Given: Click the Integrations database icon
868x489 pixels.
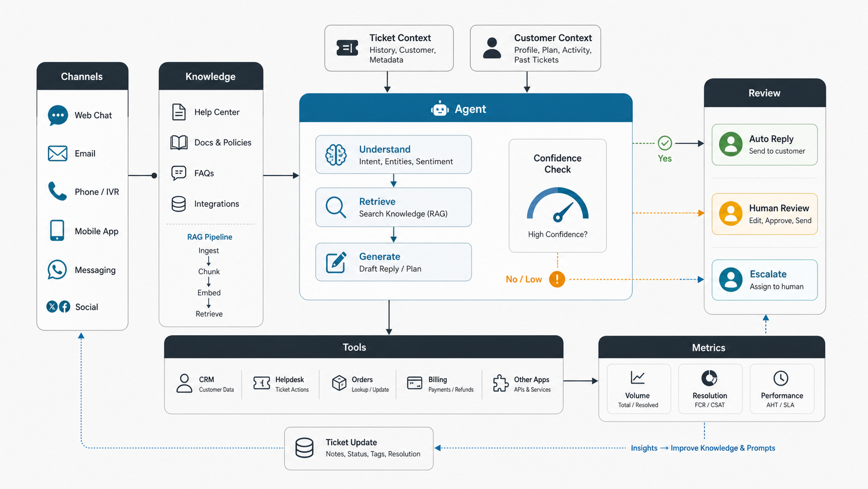Looking at the screenshot, I should (179, 204).
